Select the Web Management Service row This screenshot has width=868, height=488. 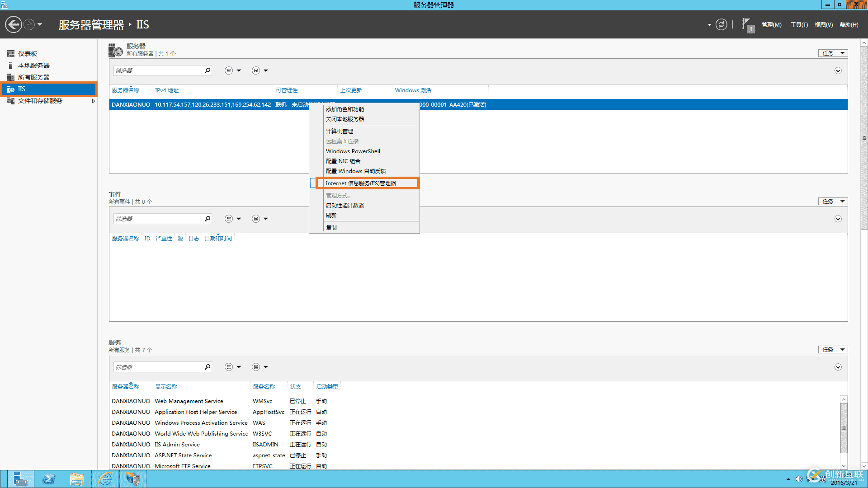tap(475, 401)
